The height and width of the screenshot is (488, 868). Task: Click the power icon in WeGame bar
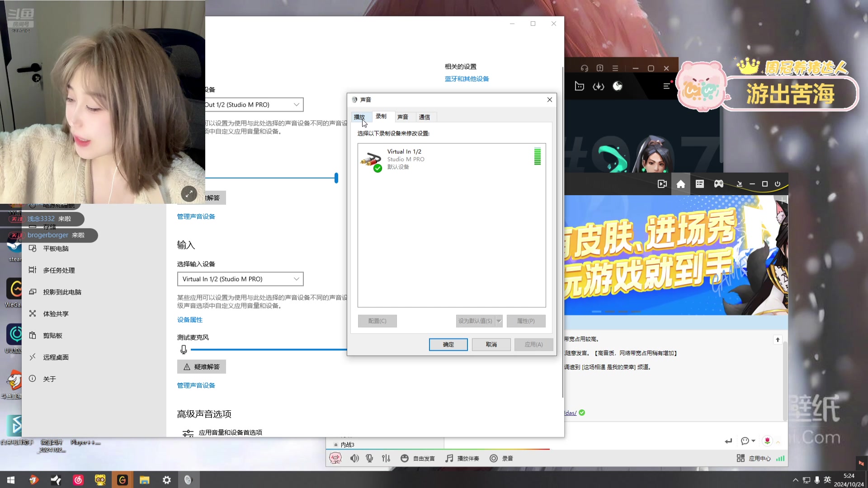coord(778,184)
